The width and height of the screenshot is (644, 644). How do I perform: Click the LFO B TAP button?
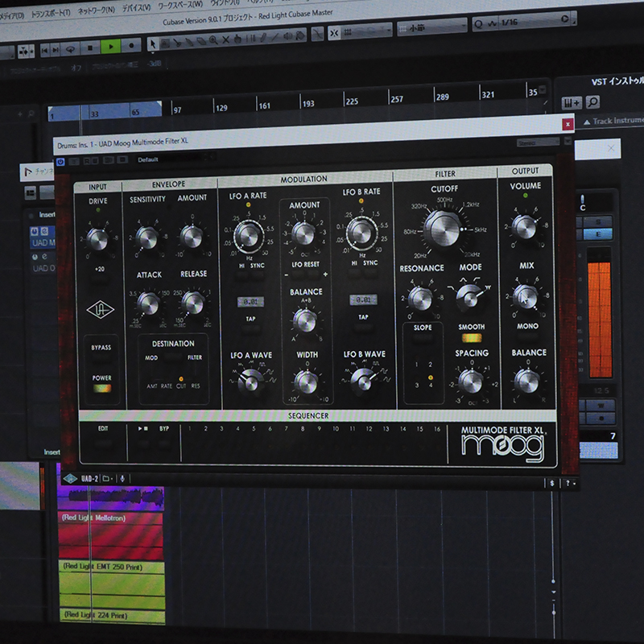363,328
